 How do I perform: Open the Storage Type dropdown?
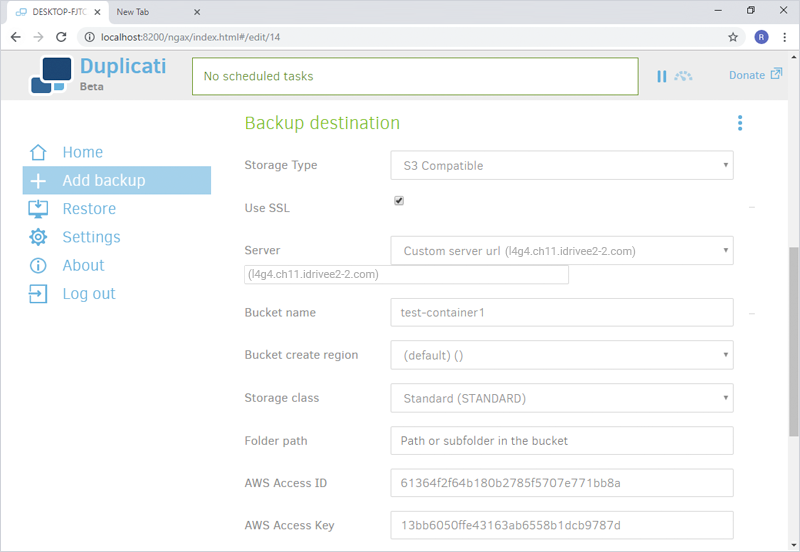tap(562, 165)
